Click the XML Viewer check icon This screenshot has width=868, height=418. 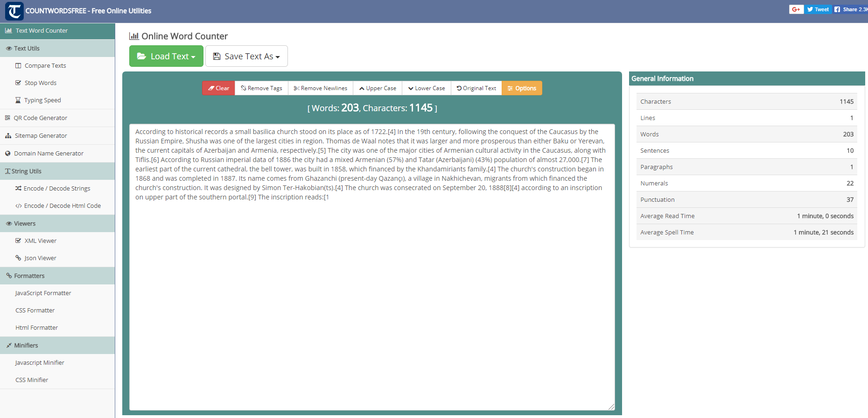18,241
